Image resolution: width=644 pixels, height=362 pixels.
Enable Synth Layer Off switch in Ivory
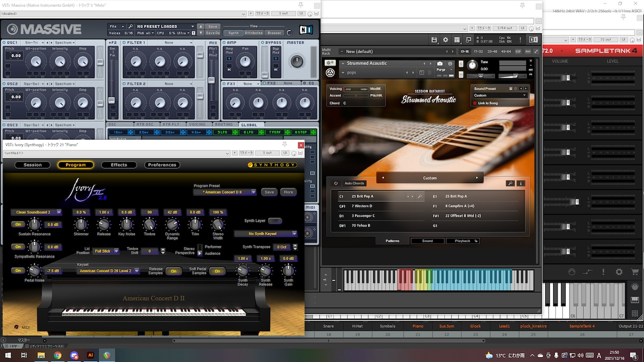[275, 221]
